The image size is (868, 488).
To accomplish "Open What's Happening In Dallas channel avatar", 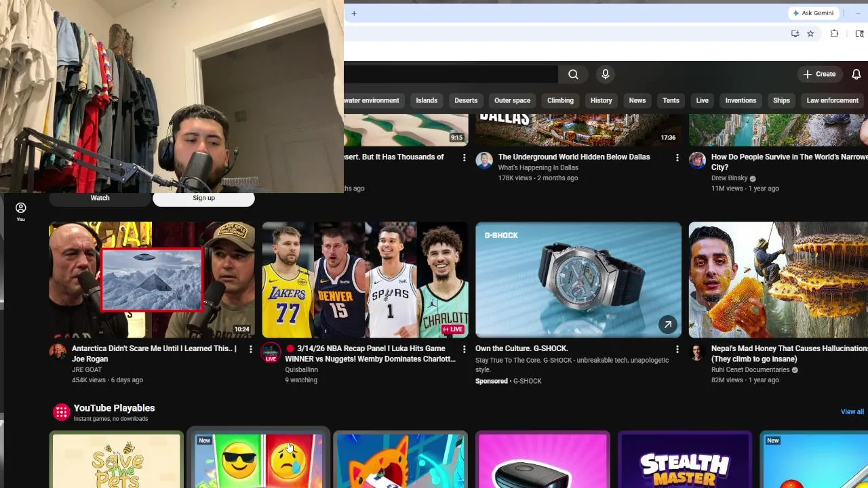I will point(484,160).
